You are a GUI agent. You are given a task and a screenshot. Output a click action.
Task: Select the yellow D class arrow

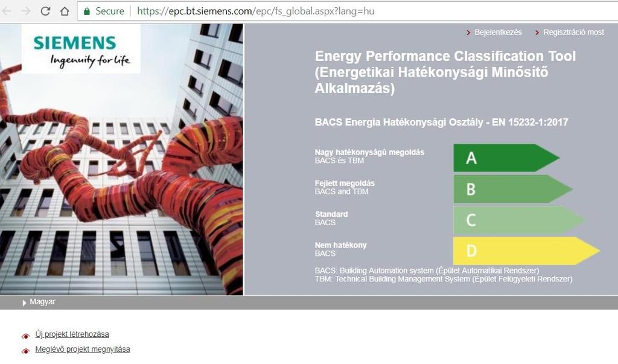[526, 251]
